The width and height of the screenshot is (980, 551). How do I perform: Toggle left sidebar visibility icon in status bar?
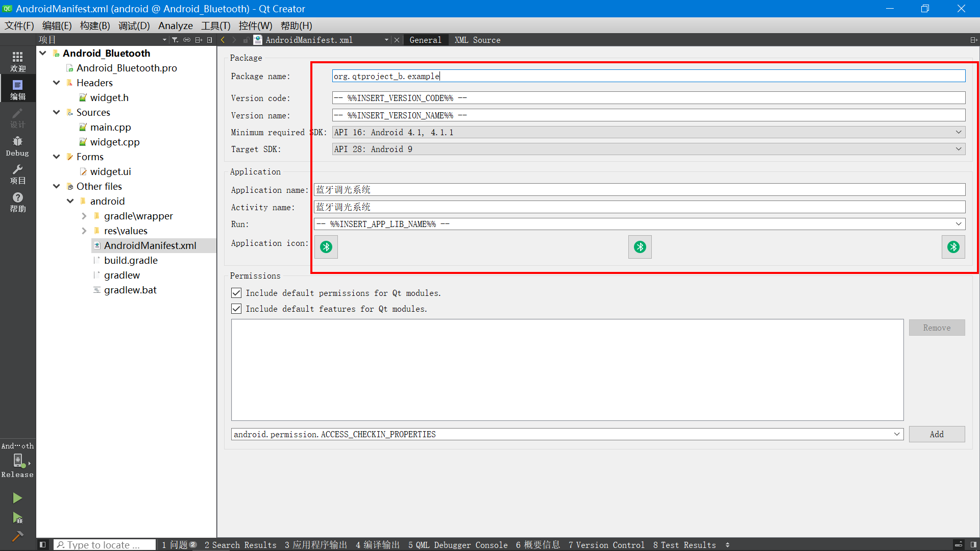(43, 545)
